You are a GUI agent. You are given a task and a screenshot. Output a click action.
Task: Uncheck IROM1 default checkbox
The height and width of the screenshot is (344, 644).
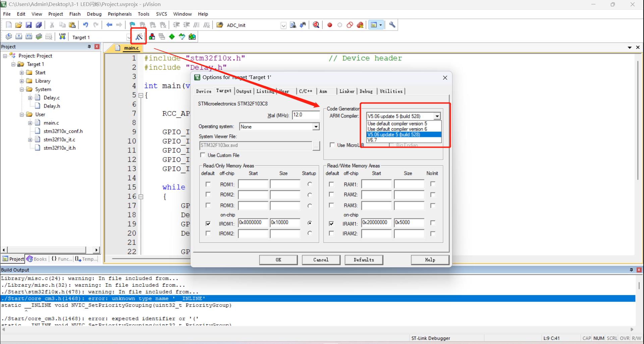tap(208, 223)
